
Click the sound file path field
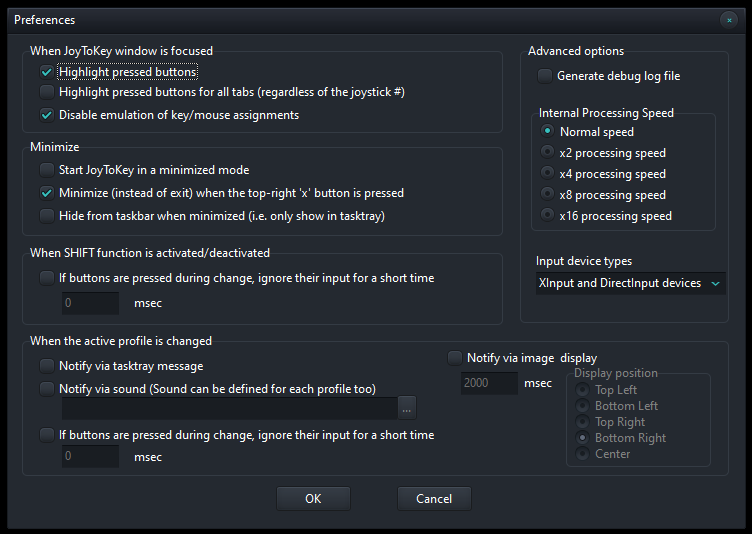[229, 408]
